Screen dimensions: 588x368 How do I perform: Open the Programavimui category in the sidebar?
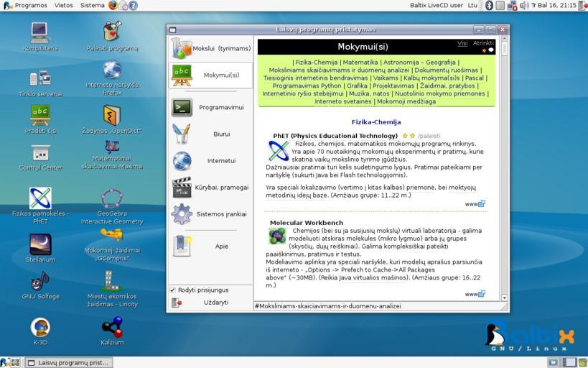pyautogui.click(x=210, y=107)
